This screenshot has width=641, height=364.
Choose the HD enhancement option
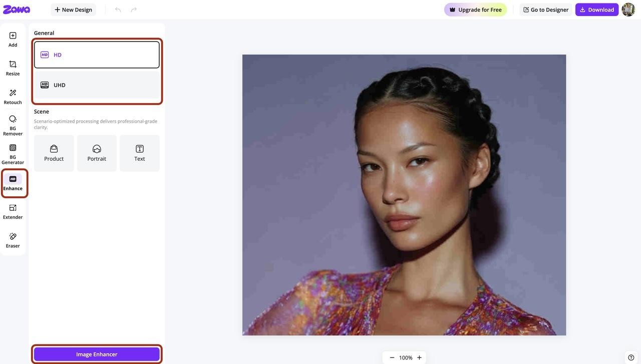(97, 55)
